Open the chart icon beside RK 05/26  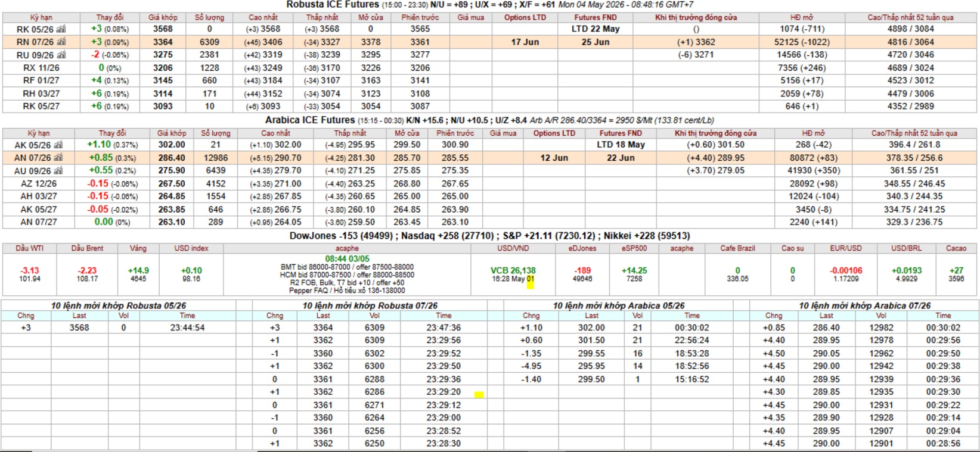(61, 29)
